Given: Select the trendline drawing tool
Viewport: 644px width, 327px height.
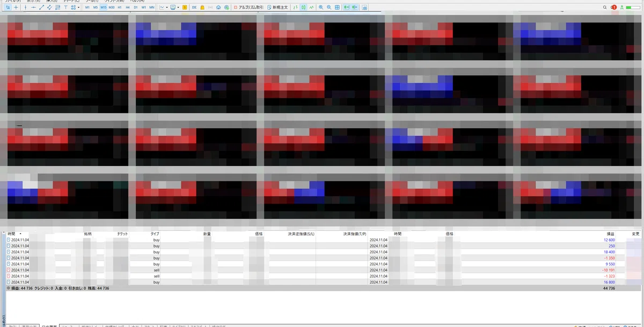Looking at the screenshot, I should pyautogui.click(x=41, y=8).
